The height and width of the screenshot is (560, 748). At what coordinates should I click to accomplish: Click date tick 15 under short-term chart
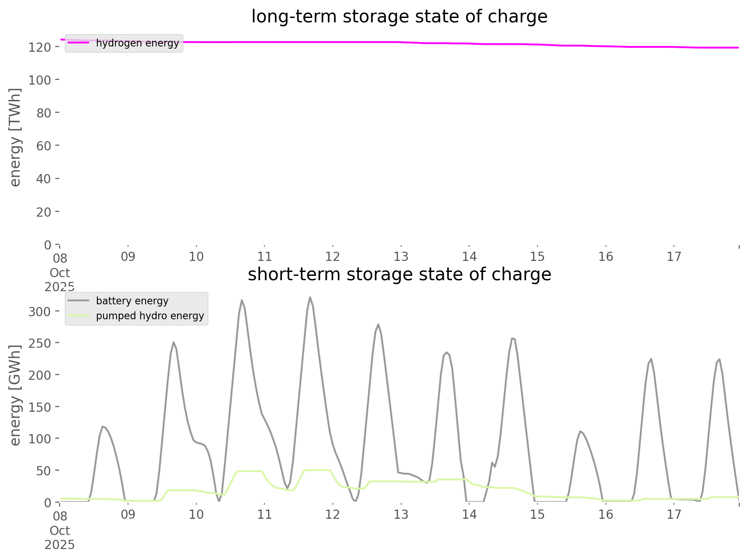click(537, 515)
